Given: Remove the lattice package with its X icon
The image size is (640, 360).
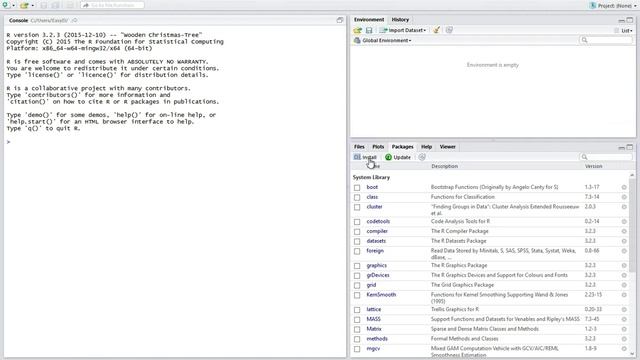Looking at the screenshot, I should pos(624,310).
